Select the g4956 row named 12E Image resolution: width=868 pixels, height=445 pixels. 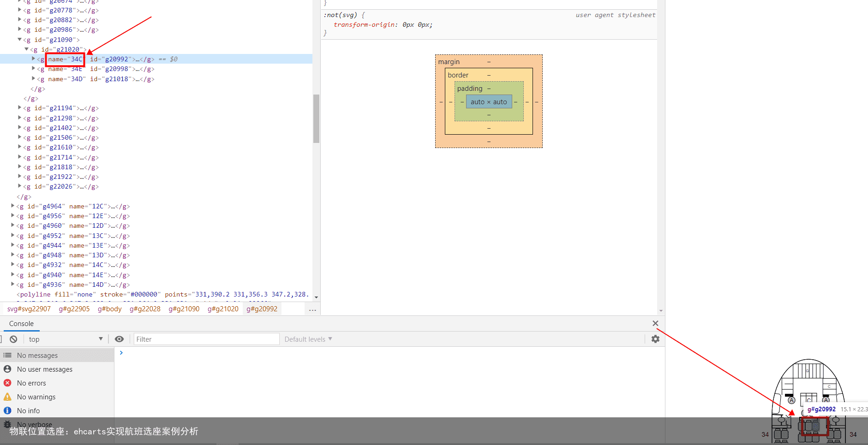click(x=73, y=216)
